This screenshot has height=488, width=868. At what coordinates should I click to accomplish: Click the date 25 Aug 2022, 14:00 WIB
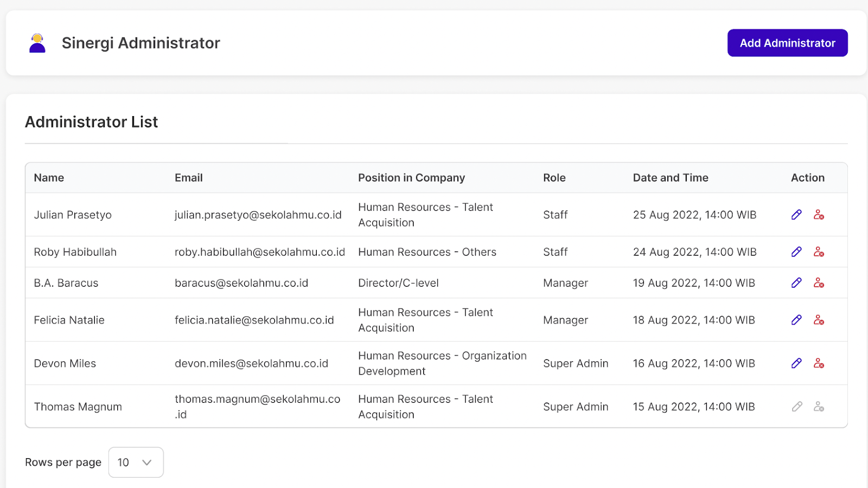tap(694, 215)
